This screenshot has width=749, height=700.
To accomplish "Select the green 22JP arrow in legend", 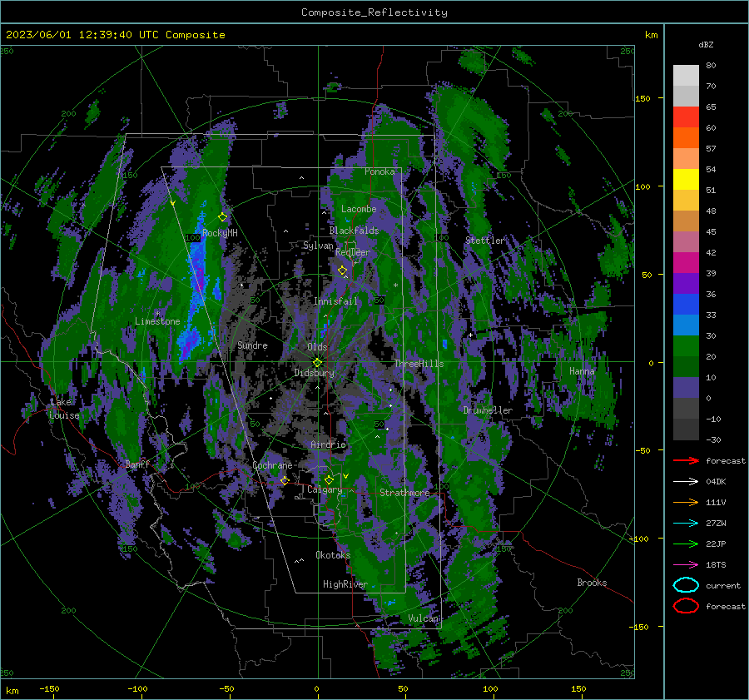I will click(686, 544).
